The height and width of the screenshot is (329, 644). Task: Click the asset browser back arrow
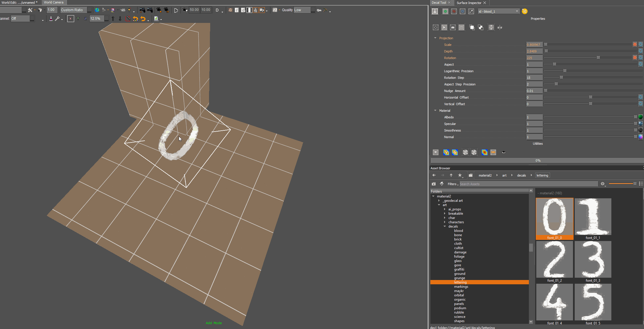tap(434, 175)
